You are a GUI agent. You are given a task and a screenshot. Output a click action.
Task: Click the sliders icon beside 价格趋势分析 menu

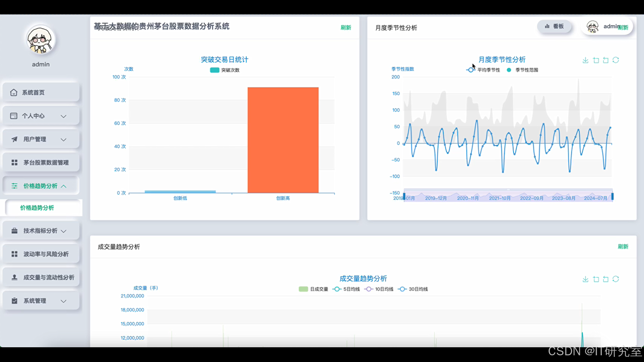(14, 186)
